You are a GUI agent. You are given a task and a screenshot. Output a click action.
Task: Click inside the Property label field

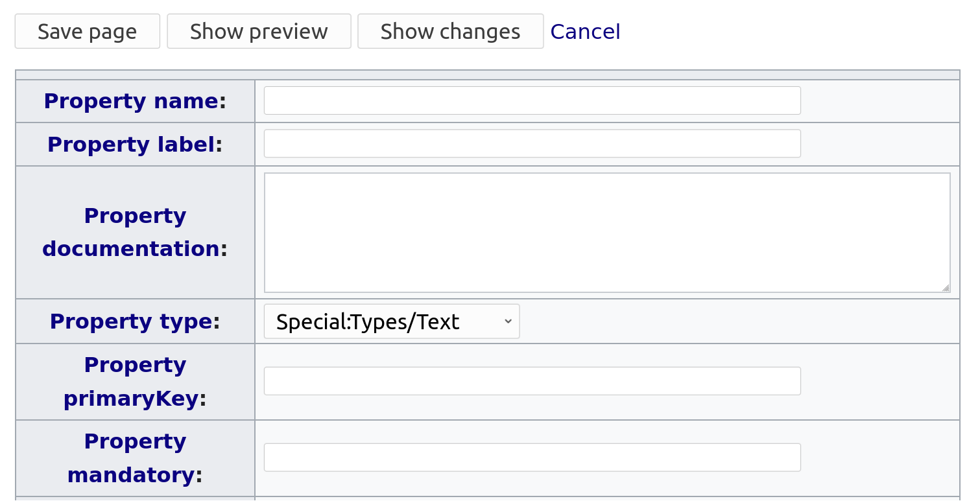531,143
